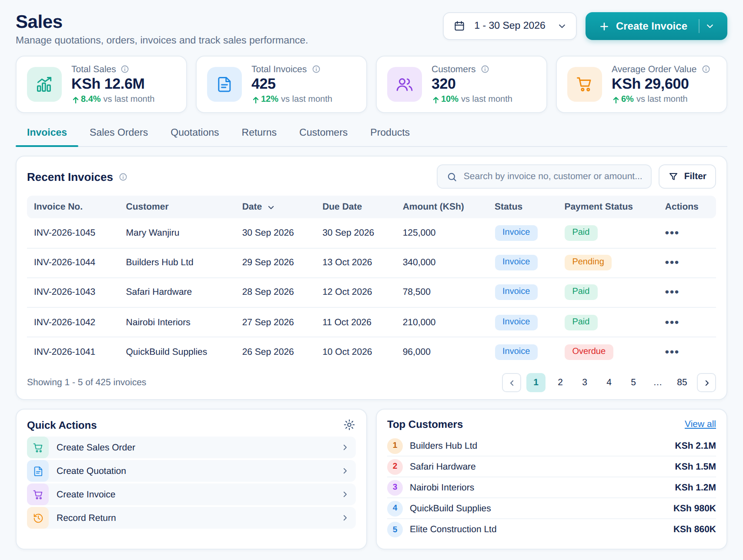743x560 pixels.
Task: Click the Total Invoices document icon
Action: coord(224,84)
